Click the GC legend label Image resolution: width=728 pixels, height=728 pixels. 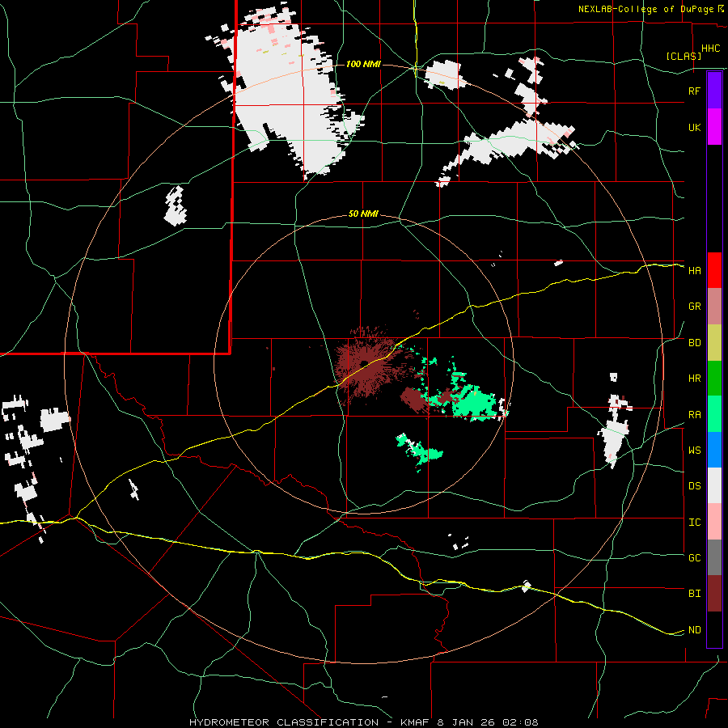(694, 558)
